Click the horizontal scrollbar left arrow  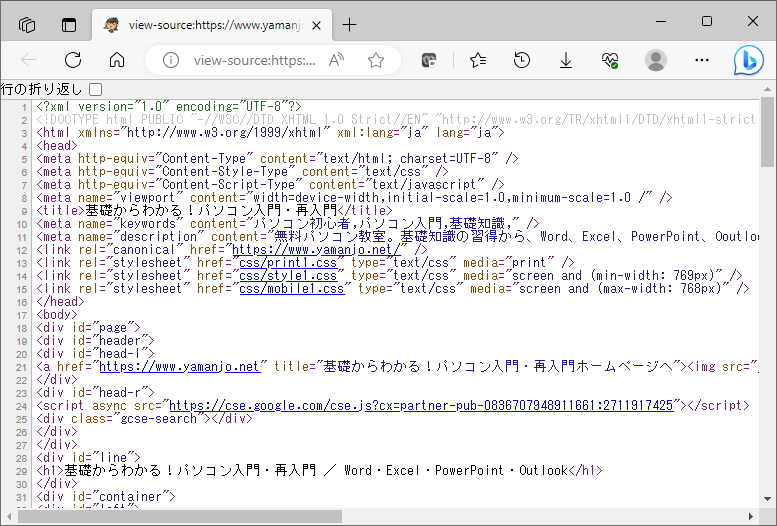click(x=8, y=516)
